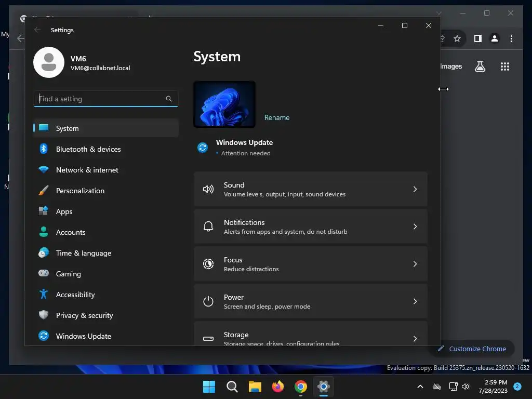
Task: Click the search magnifier in Find a setting
Action: pyautogui.click(x=169, y=99)
